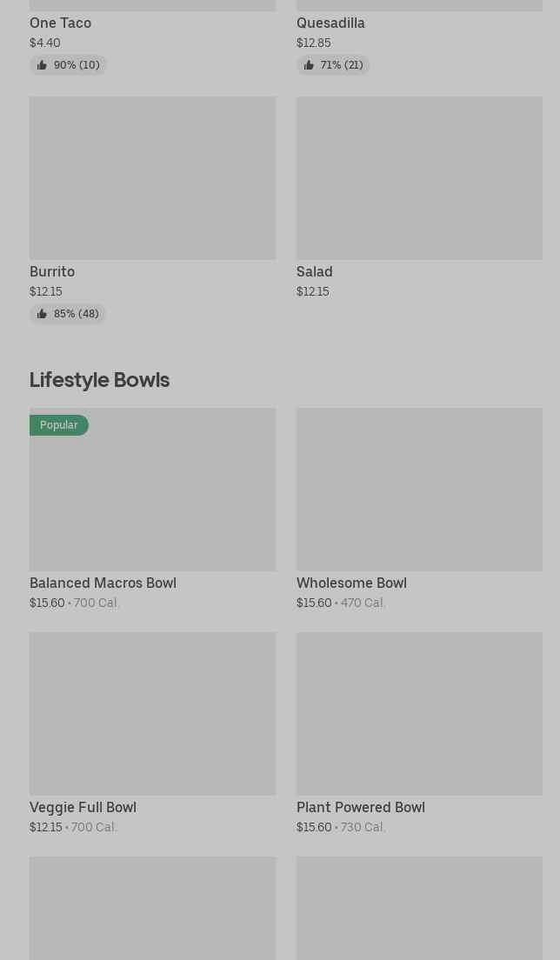560x960 pixels.
Task: Click the 85% (48) rating badge
Action: click(76, 314)
